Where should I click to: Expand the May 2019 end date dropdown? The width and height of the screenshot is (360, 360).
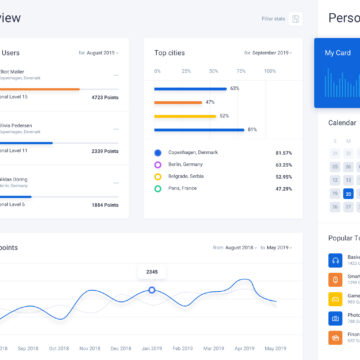[x=279, y=248]
